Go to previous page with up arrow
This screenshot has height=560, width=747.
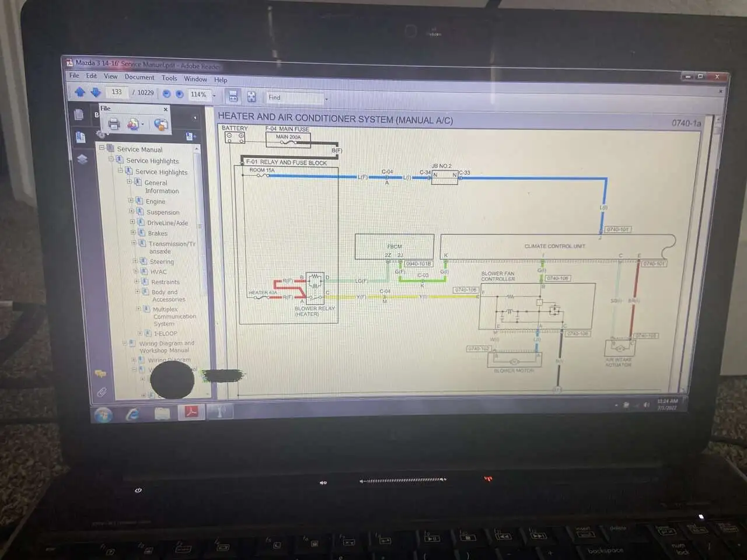coord(80,92)
